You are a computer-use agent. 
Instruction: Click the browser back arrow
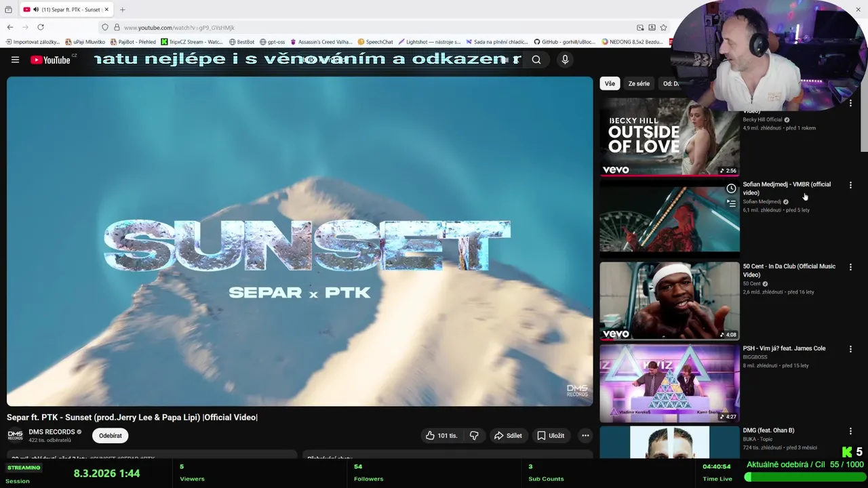coord(10,27)
